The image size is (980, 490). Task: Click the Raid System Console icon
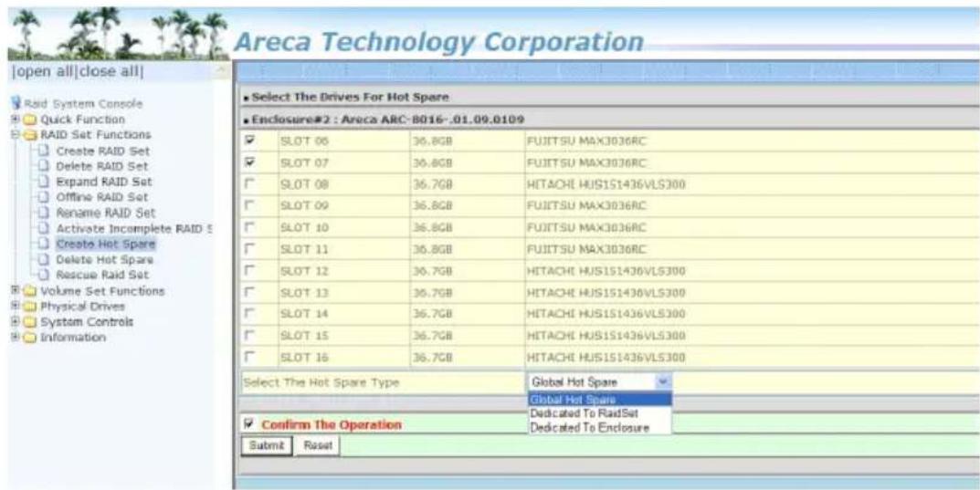[16, 104]
